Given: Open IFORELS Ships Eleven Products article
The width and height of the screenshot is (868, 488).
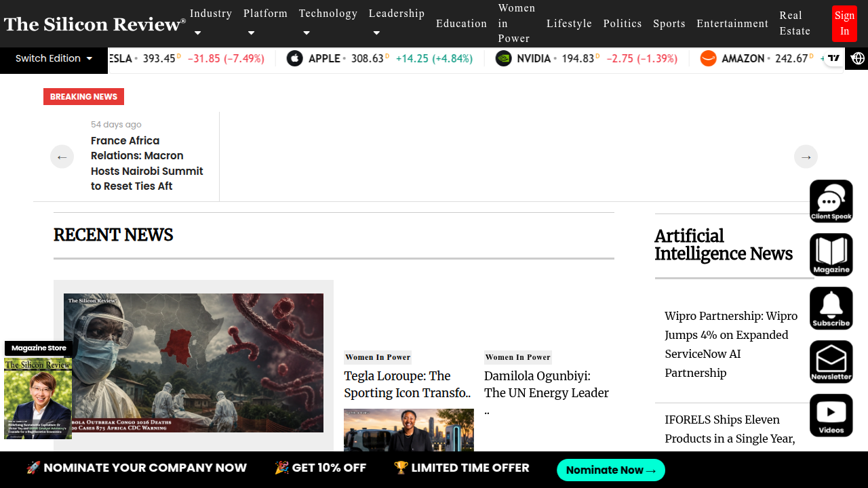Looking at the screenshot, I should tap(730, 429).
